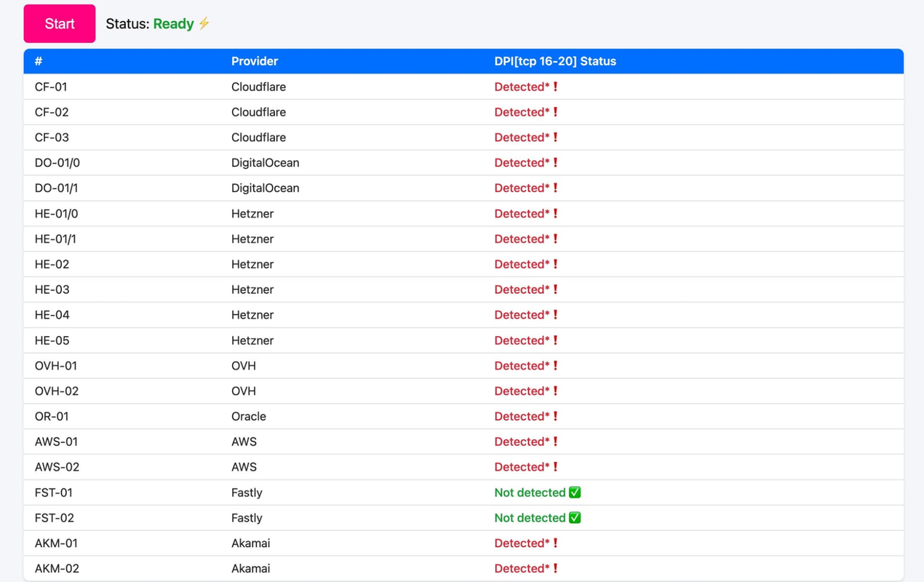The image size is (924, 582).
Task: Select the HE-05 row identifier
Action: pos(52,340)
